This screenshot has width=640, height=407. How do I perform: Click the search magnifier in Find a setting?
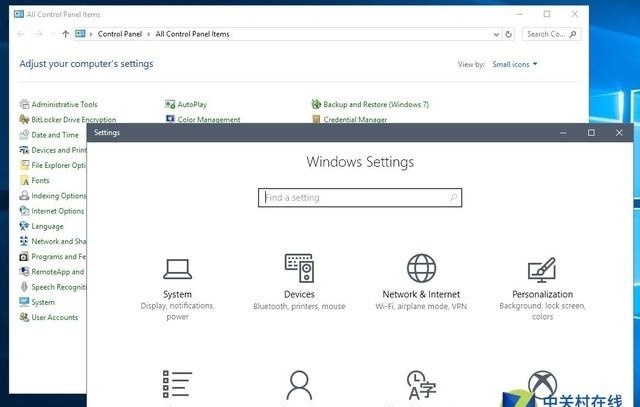tap(453, 198)
